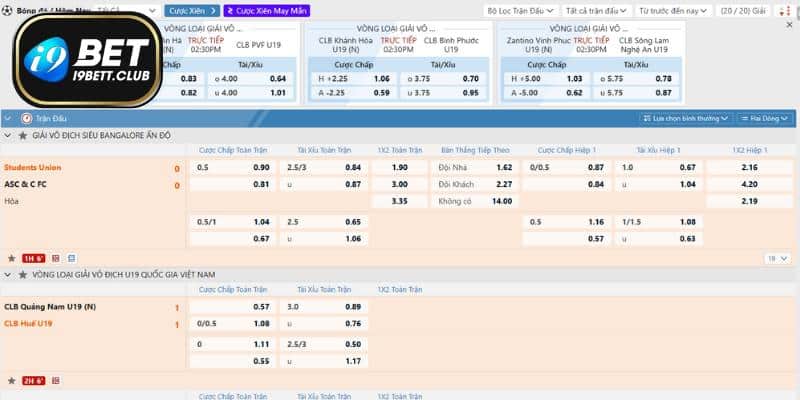Click the Cược Xiên button
This screenshot has width=800, height=400.
tap(192, 11)
